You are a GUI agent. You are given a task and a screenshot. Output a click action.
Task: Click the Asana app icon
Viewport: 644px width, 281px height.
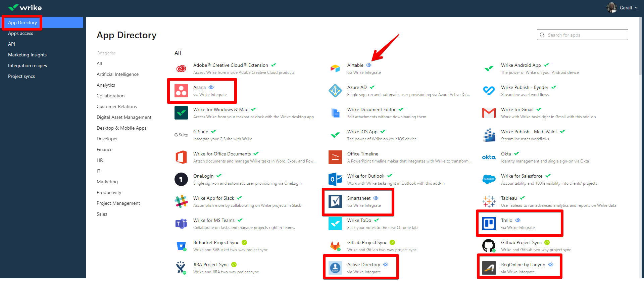click(x=181, y=91)
